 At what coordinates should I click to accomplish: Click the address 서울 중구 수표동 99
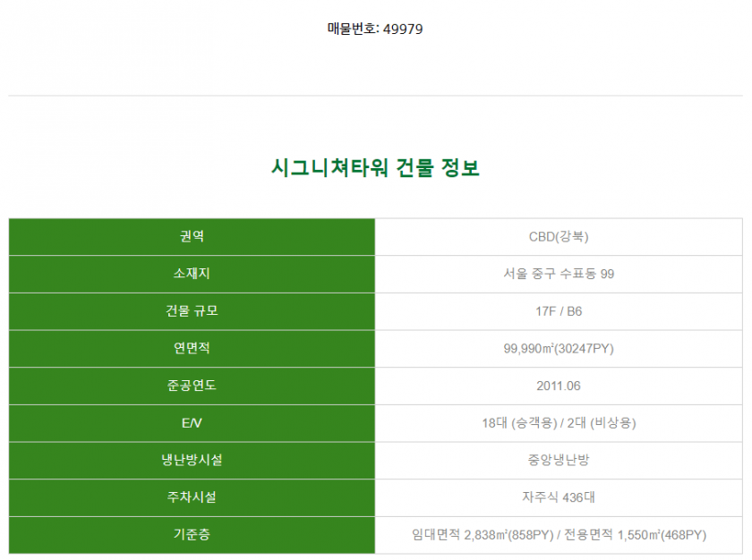(x=559, y=274)
